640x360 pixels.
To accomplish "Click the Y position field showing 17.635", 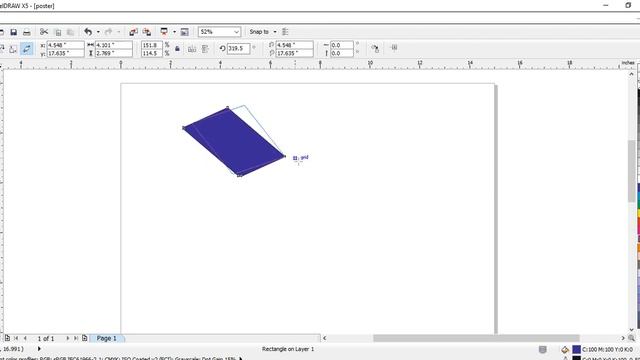I will (65, 53).
